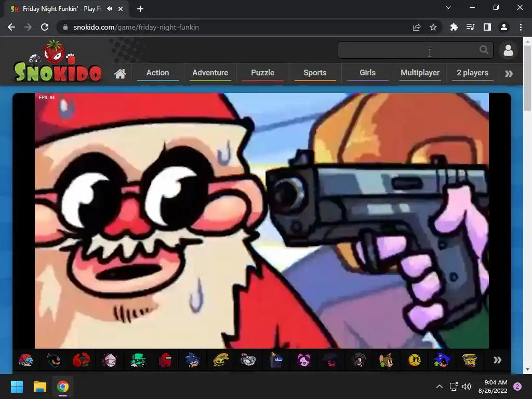The width and height of the screenshot is (532, 399).
Task: Click the Snokido tomato logo
Action: (x=58, y=61)
